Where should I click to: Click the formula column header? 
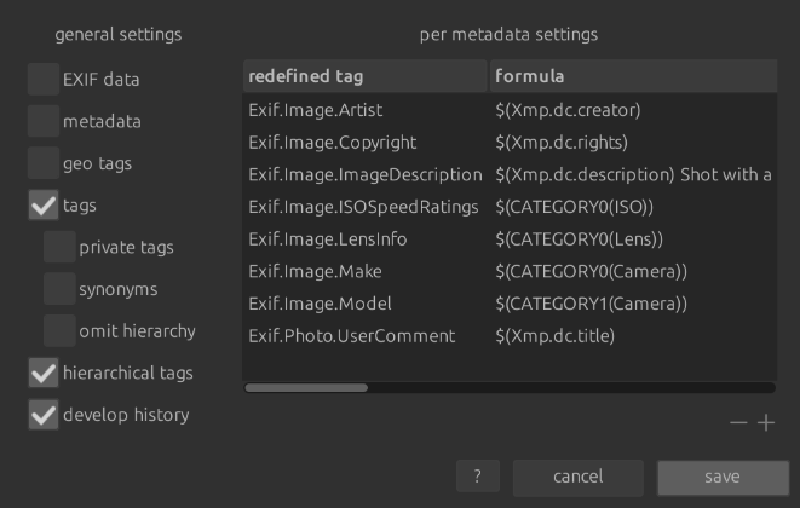click(632, 76)
